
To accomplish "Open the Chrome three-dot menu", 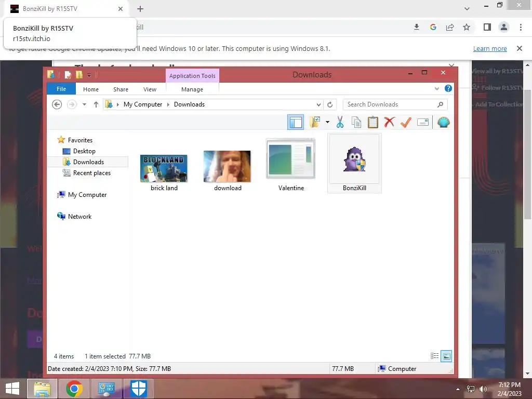I will [x=521, y=27].
